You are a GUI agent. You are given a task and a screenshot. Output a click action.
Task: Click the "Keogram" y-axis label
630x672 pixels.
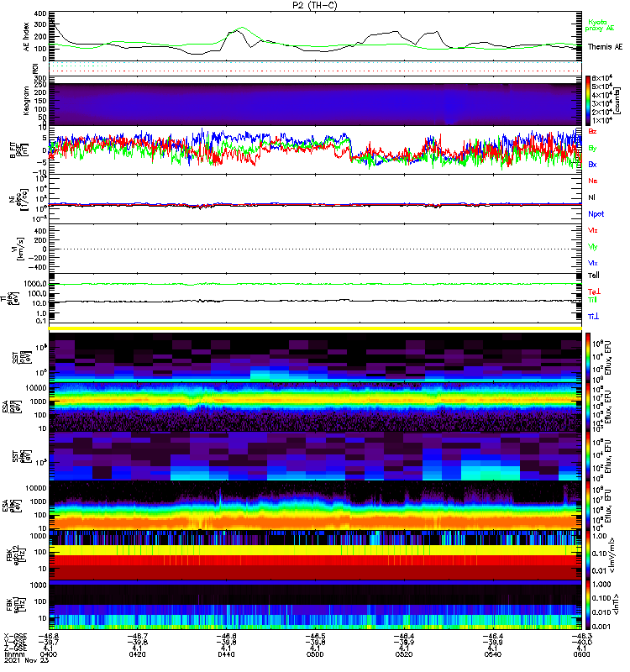(27, 101)
